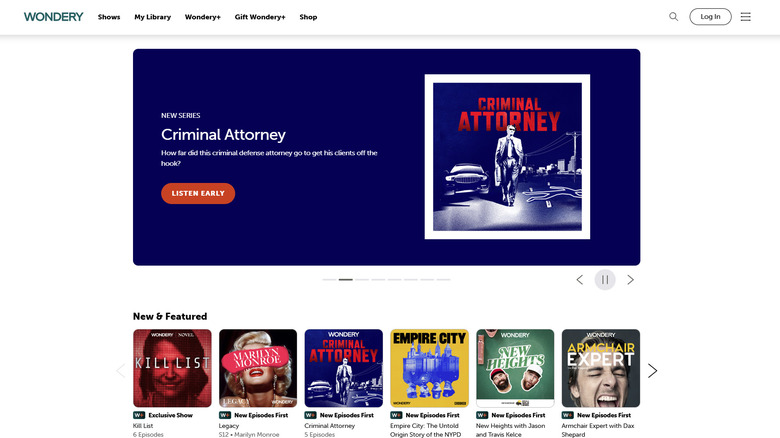This screenshot has width=780, height=438.
Task: Click the 'NEW SERIES' hero label
Action: pyautogui.click(x=181, y=115)
